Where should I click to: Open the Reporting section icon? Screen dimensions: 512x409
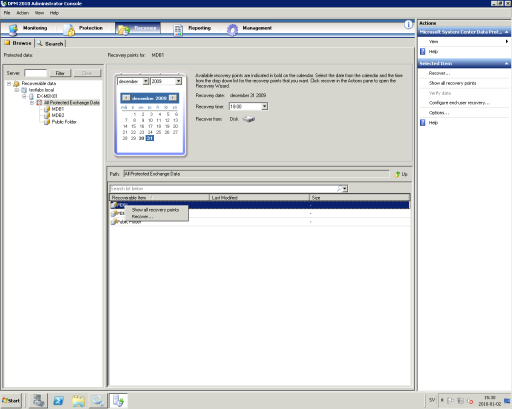[x=178, y=30]
